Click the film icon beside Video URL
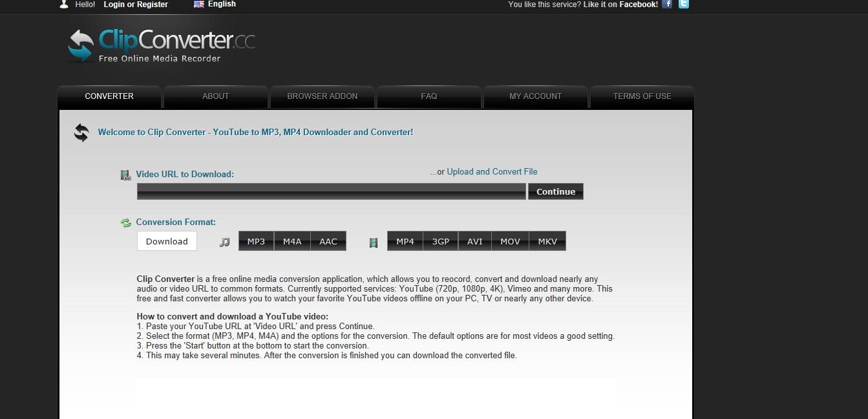 pyautogui.click(x=125, y=175)
